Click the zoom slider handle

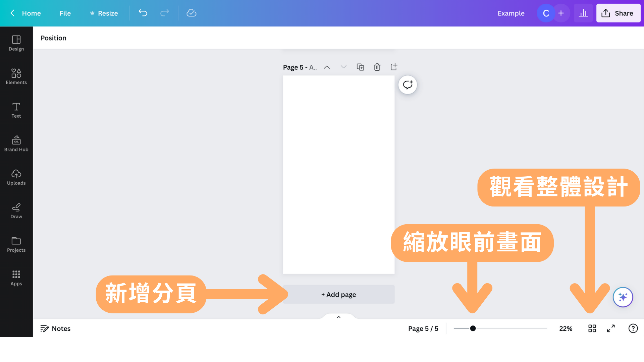click(x=473, y=328)
